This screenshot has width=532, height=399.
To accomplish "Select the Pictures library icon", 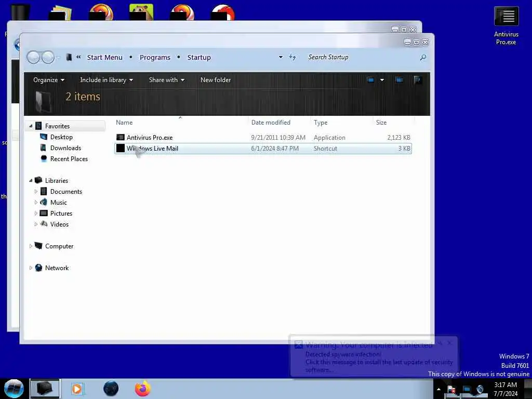I will coord(44,213).
